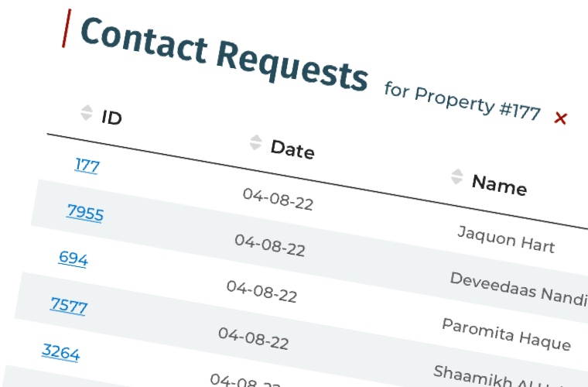Click the sort arrows beside Date
The height and width of the screenshot is (387, 588).
255,142
